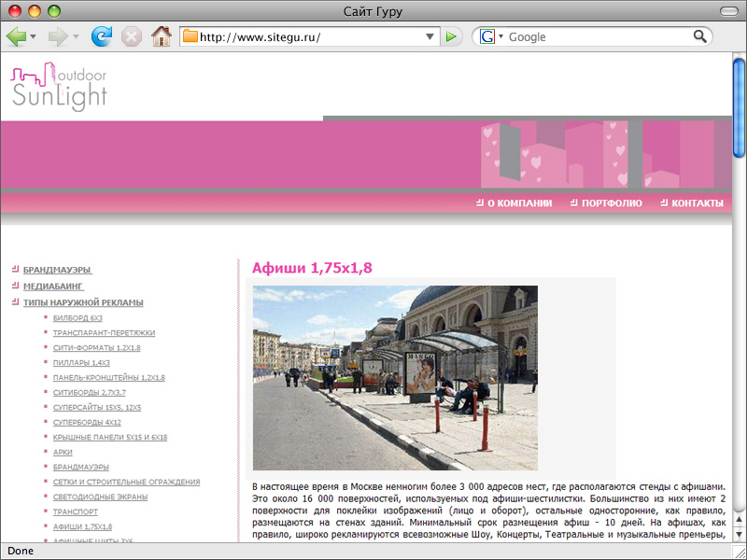The image size is (747, 560).
Task: Click the scrollbar up arrow
Action: click(x=740, y=520)
